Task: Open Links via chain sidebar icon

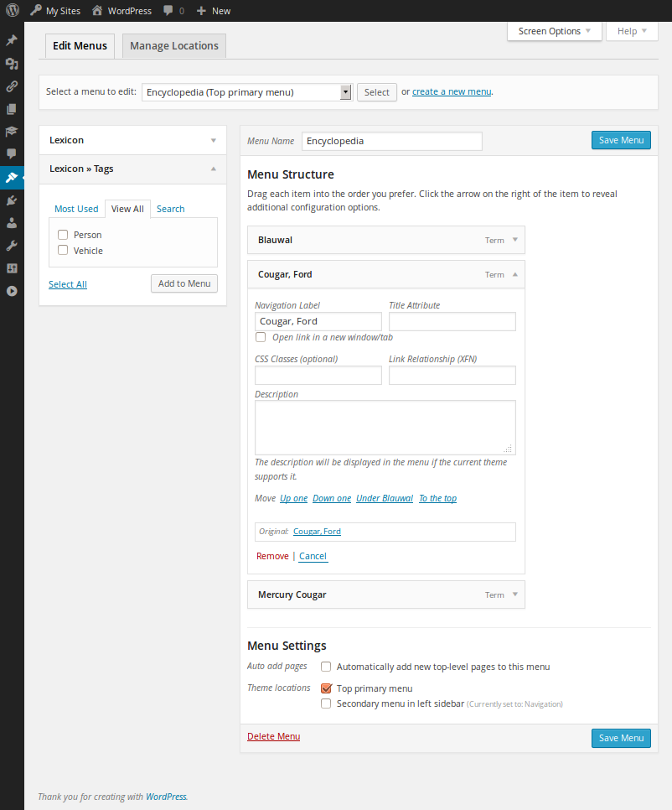Action: point(12,86)
